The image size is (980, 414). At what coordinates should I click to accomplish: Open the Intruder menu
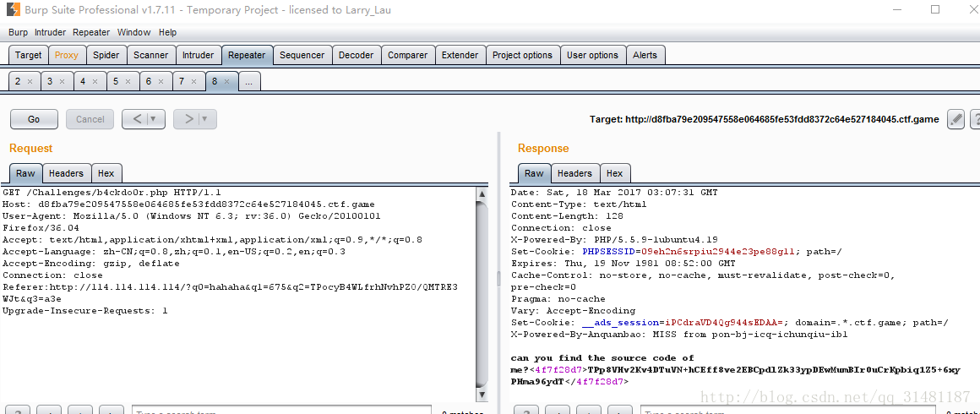50,32
